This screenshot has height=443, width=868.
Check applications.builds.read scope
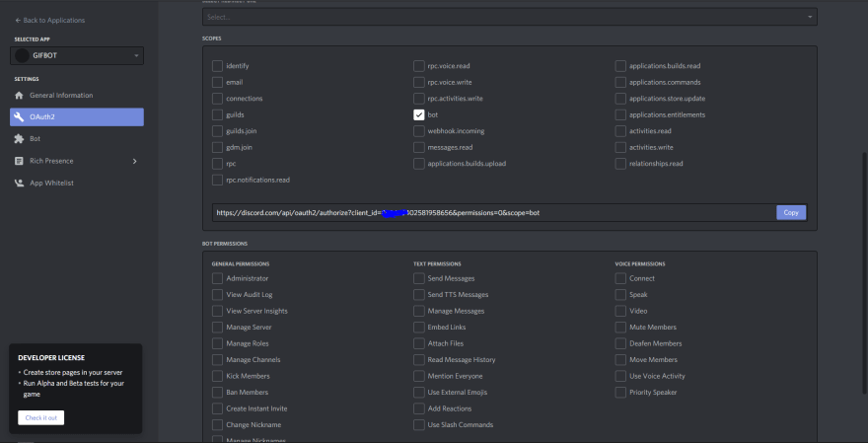coord(620,66)
